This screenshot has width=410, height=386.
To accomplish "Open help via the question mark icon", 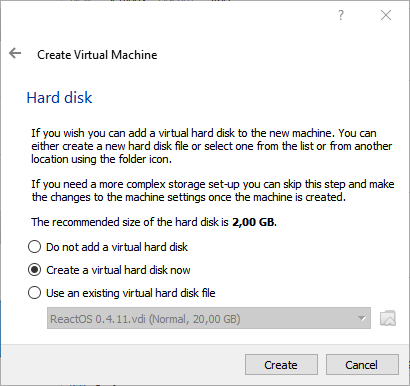I will click(x=341, y=15).
